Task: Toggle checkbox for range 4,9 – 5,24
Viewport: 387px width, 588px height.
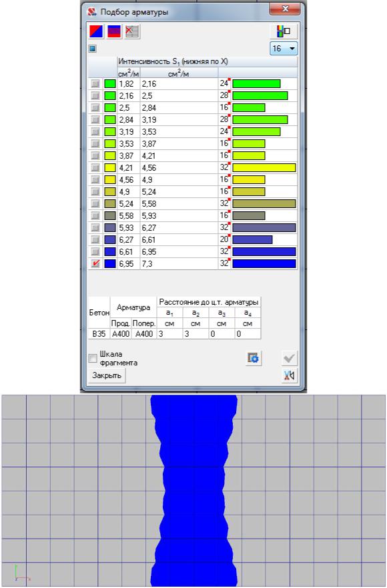Action: click(95, 191)
